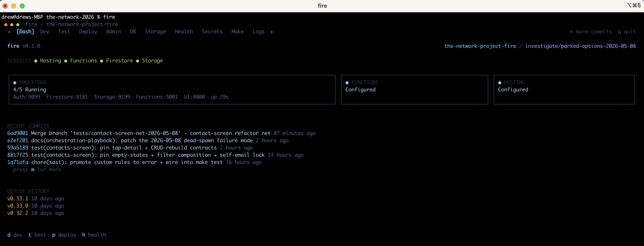
Task: Click the fire v0.1.0 version label
Action: 24,46
